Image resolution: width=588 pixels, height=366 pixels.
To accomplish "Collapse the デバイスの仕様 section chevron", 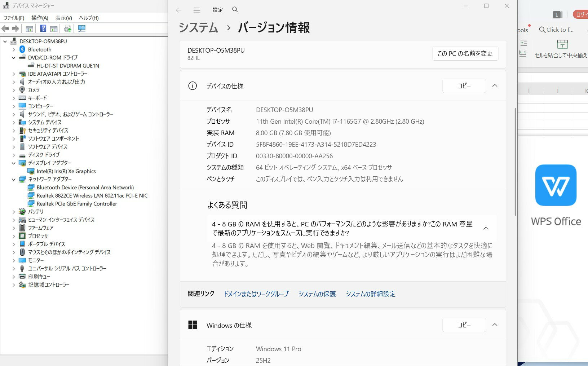I will click(495, 86).
